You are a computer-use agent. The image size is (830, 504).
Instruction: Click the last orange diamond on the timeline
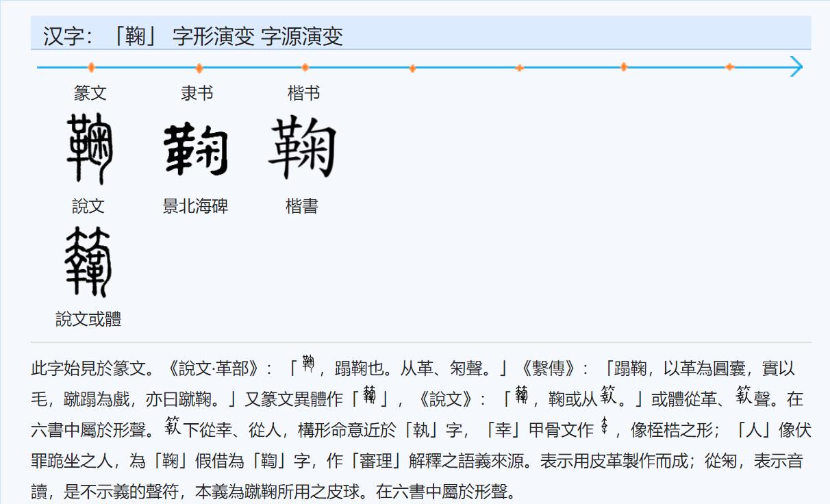pos(729,67)
